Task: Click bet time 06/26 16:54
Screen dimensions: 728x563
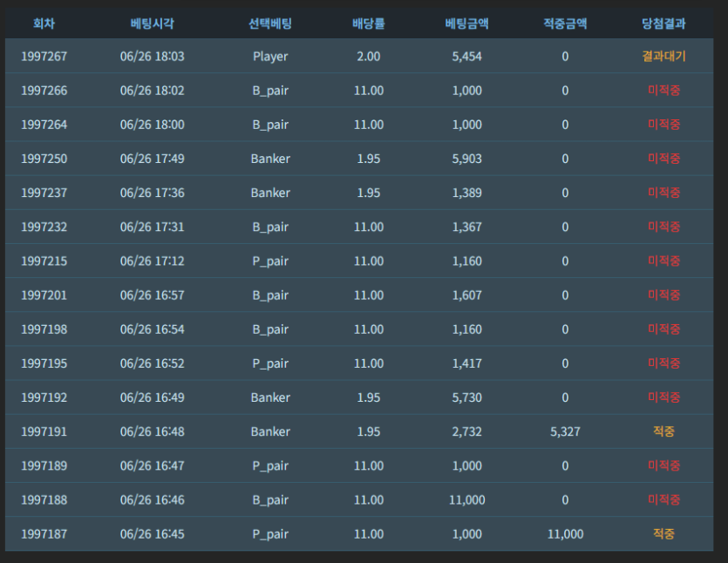Action: tap(153, 329)
